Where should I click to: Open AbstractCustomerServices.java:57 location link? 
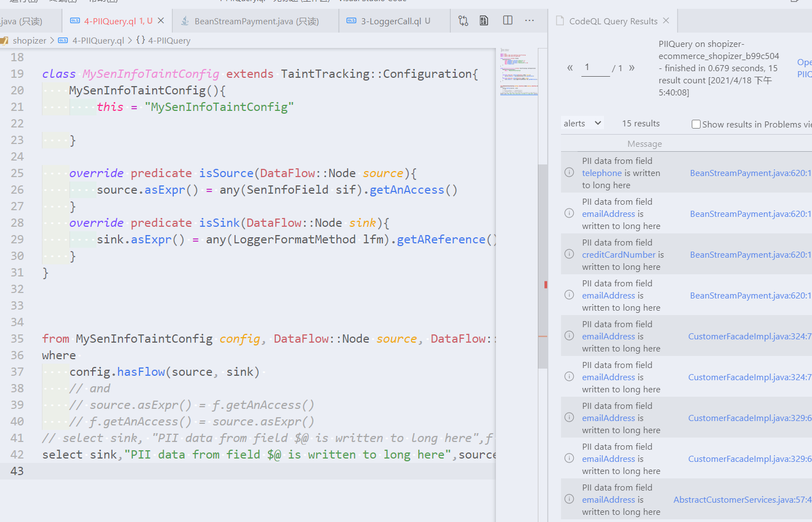(742, 499)
